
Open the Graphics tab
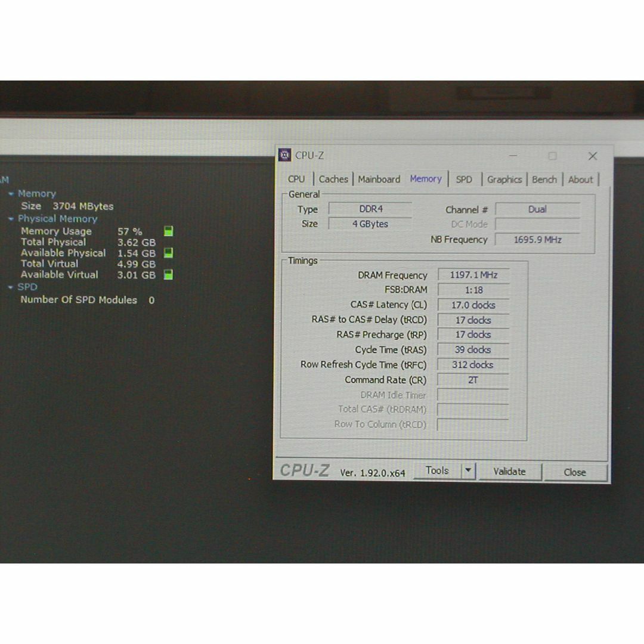[504, 179]
